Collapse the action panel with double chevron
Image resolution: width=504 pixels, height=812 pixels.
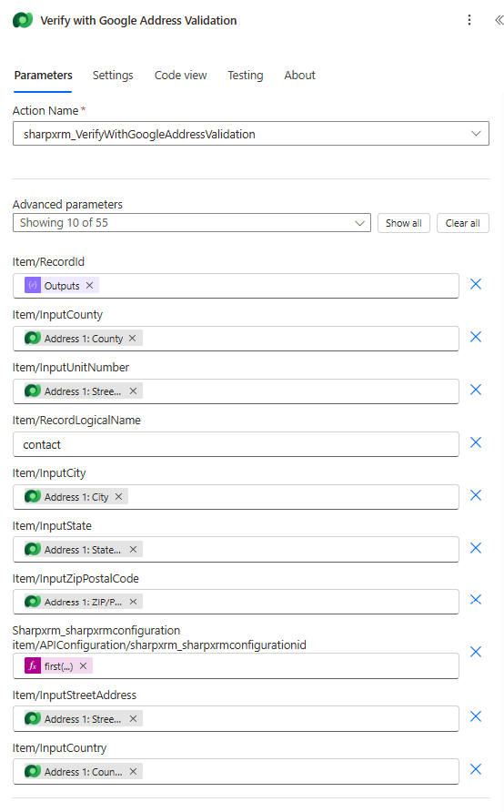coord(499,20)
